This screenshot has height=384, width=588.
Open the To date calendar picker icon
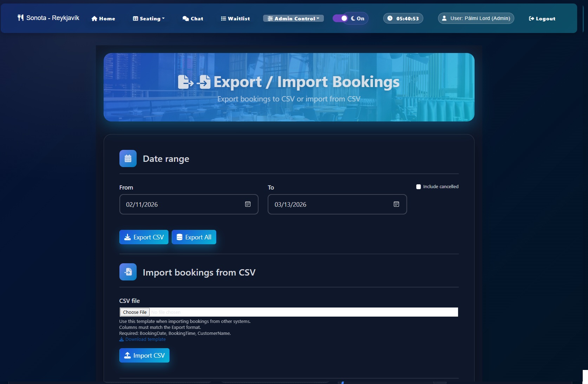click(396, 204)
